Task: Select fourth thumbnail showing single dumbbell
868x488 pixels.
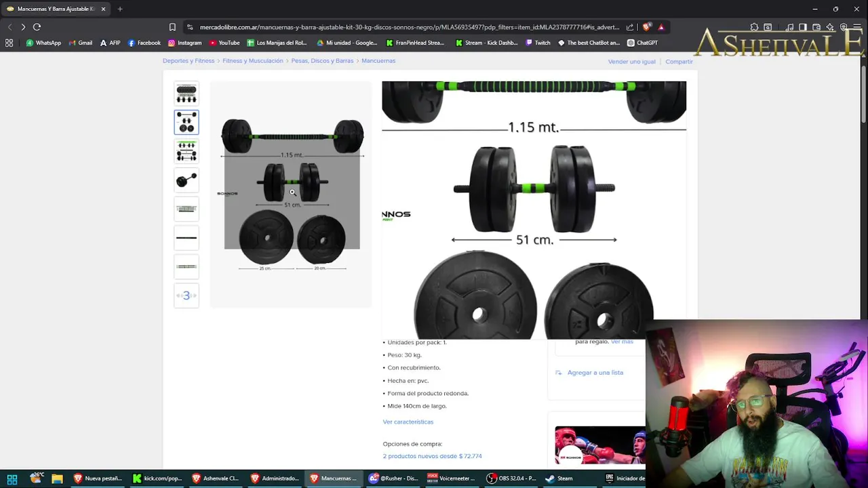Action: coord(186,180)
